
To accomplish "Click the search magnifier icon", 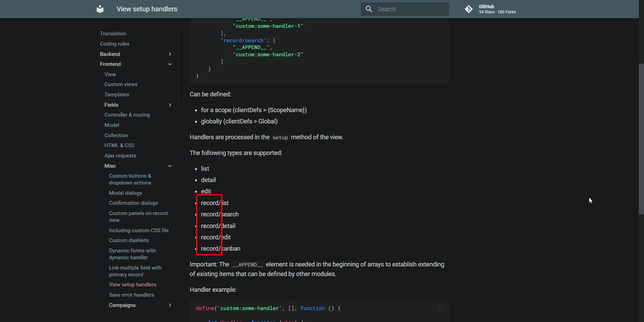I will pos(369,9).
